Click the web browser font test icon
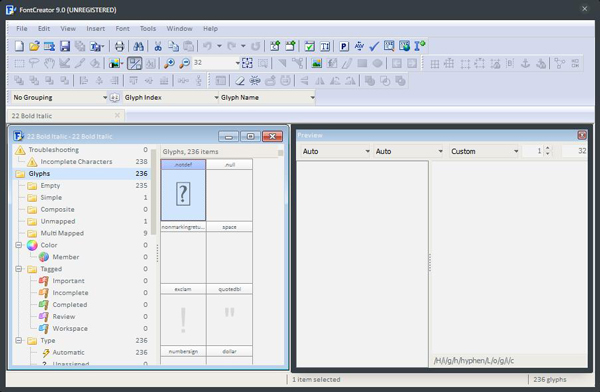Image resolution: width=600 pixels, height=392 pixels. pos(404,46)
